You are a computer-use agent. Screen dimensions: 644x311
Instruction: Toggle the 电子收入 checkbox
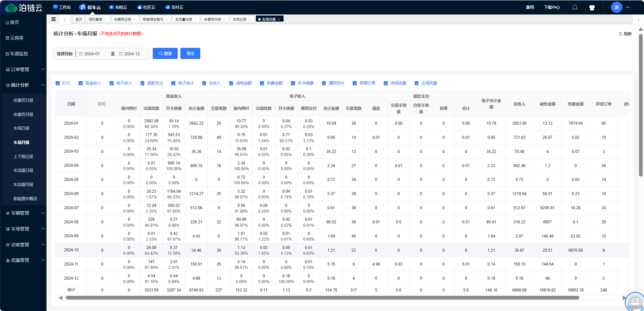click(x=112, y=83)
